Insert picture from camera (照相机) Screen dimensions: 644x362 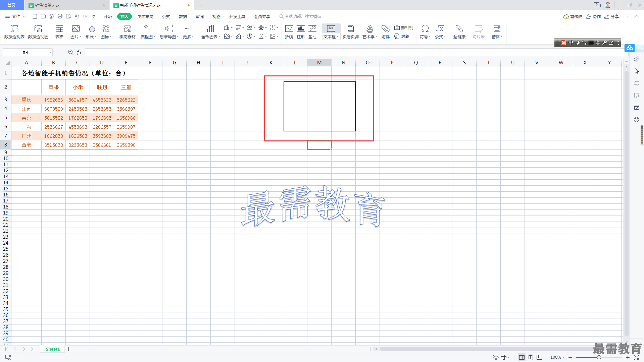point(403,27)
